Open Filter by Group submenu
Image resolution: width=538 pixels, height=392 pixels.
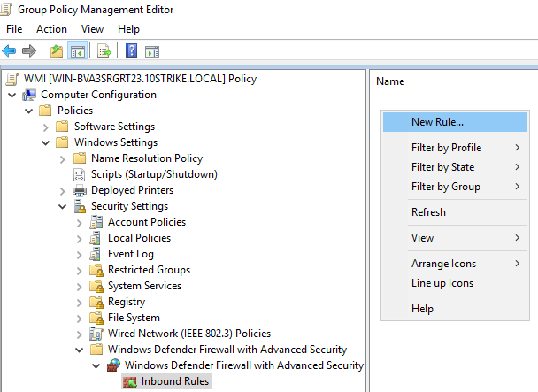pos(455,187)
